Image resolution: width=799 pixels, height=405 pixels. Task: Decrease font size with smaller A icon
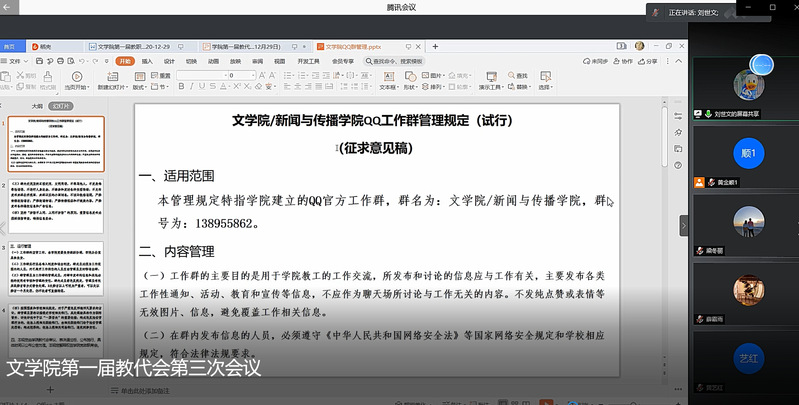274,75
